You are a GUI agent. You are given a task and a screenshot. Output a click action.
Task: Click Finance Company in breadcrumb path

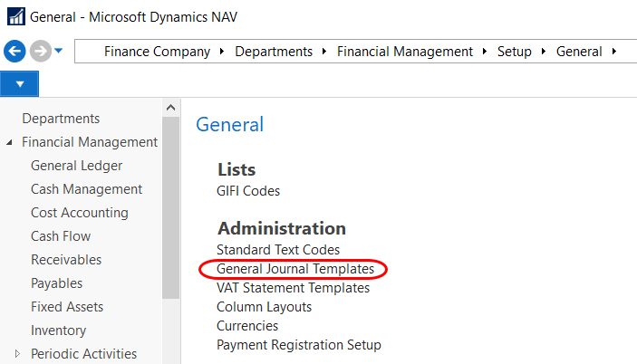[156, 52]
